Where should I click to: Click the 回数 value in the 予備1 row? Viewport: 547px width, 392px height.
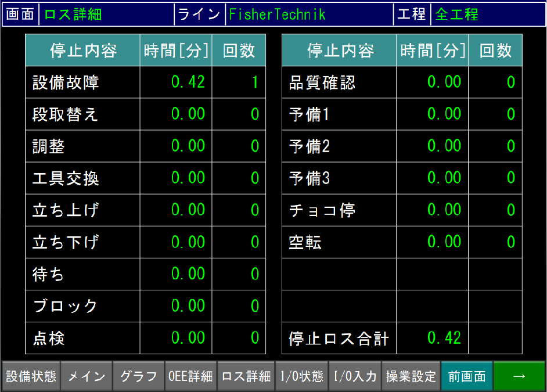click(511, 114)
